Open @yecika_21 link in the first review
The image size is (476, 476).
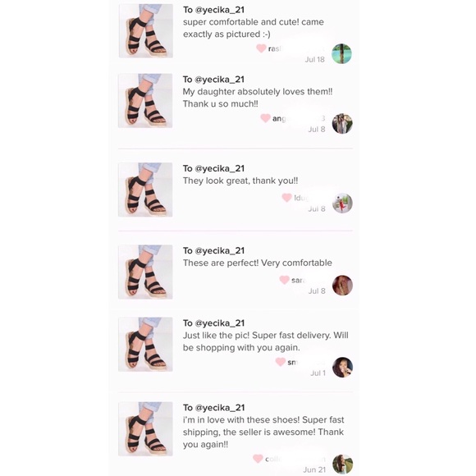coord(220,10)
